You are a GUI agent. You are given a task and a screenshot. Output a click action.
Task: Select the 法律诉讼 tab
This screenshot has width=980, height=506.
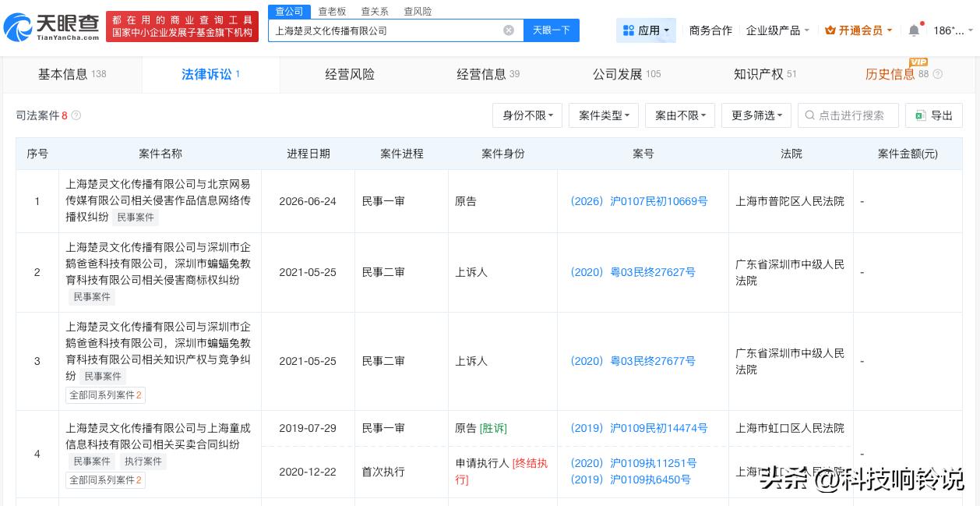(x=210, y=74)
